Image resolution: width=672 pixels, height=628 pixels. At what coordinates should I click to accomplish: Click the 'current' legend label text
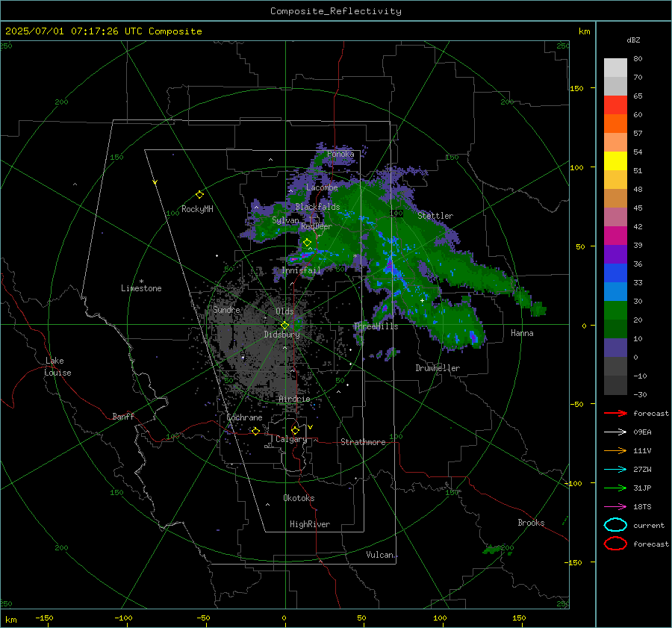point(649,526)
